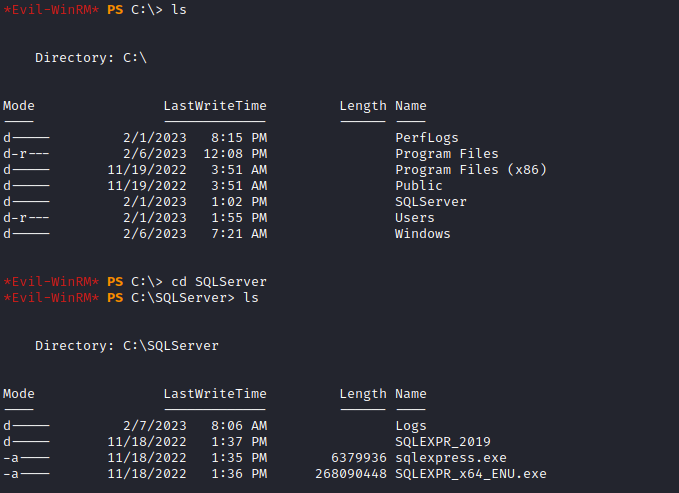The height and width of the screenshot is (493, 679).
Task: Select the Users directory name
Action: pos(415,218)
